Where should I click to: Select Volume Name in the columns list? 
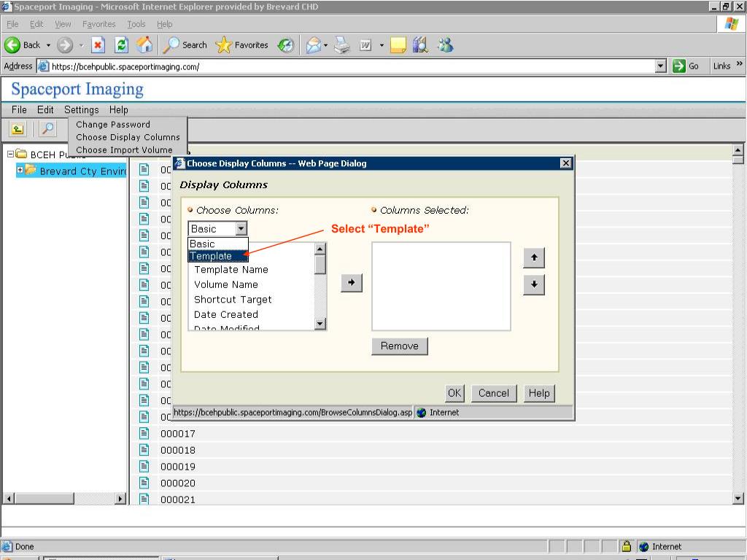[x=226, y=285]
